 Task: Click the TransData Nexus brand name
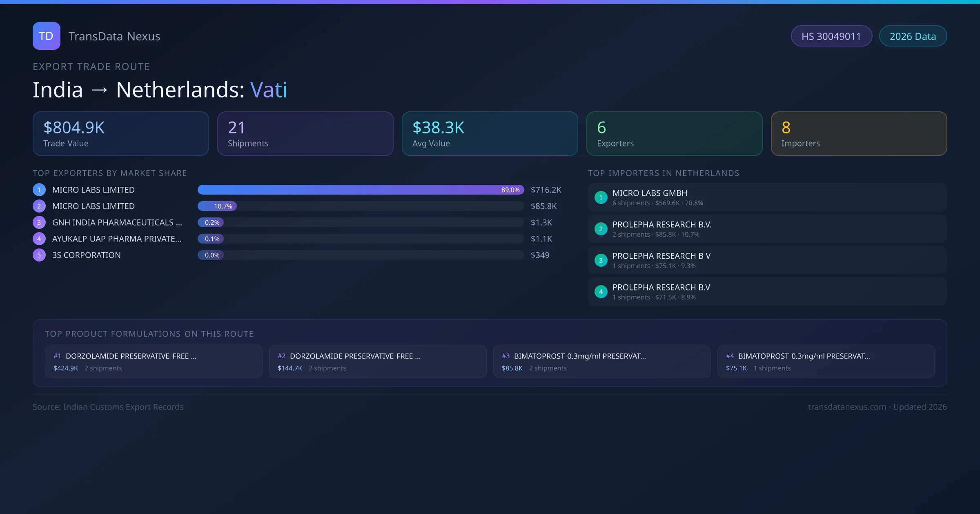click(114, 36)
